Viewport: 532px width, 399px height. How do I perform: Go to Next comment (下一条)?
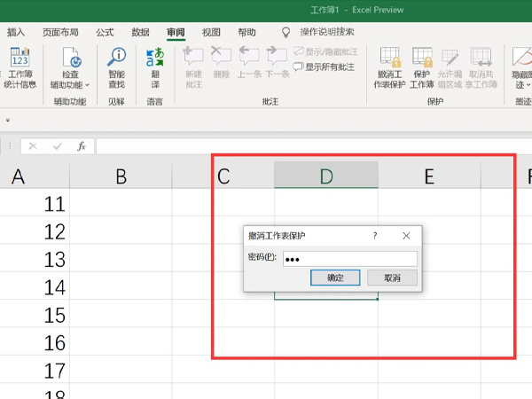[x=277, y=62]
